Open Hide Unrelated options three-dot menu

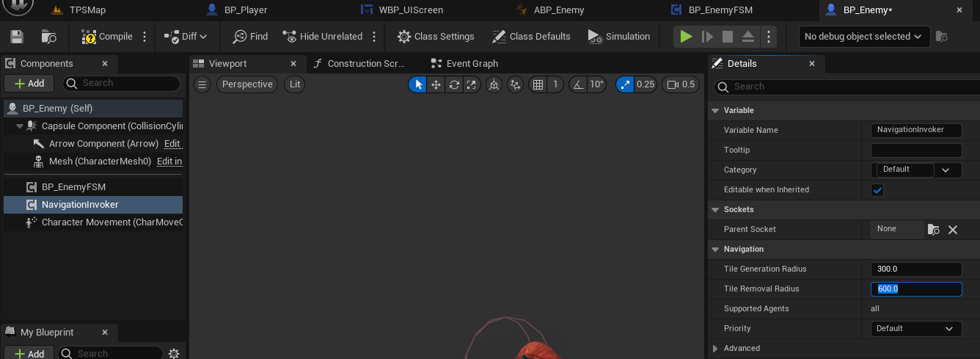(374, 37)
